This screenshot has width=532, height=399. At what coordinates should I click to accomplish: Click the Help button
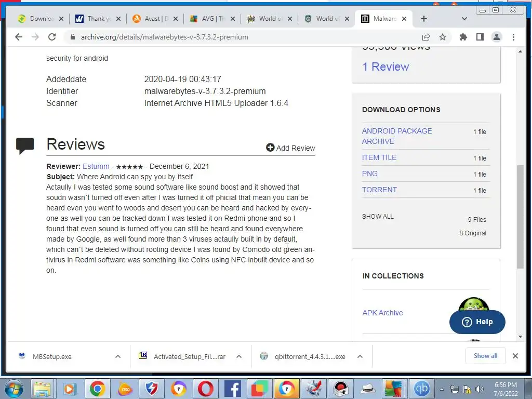point(477,322)
